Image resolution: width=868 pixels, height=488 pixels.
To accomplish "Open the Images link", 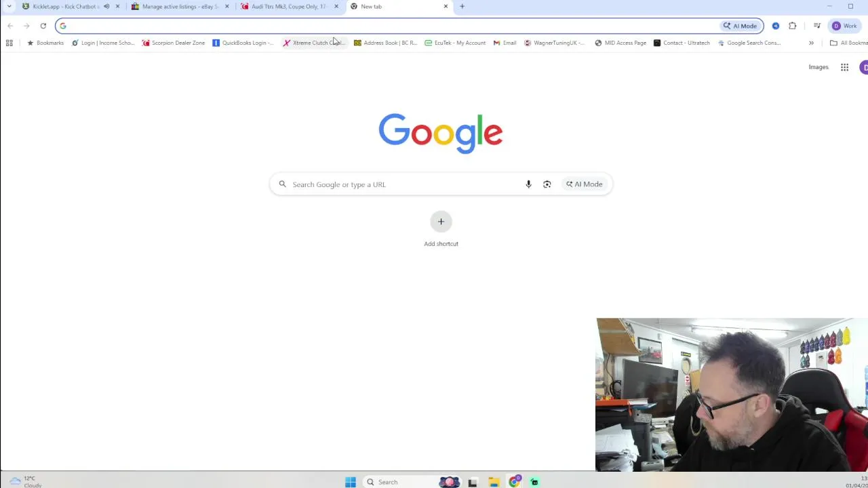I will pyautogui.click(x=818, y=67).
